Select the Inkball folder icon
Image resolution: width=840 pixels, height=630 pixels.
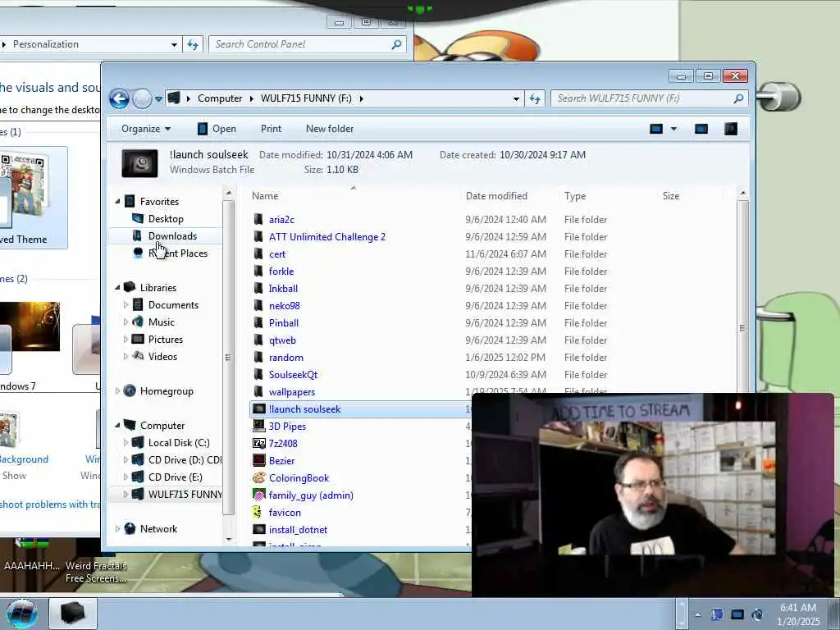258,288
